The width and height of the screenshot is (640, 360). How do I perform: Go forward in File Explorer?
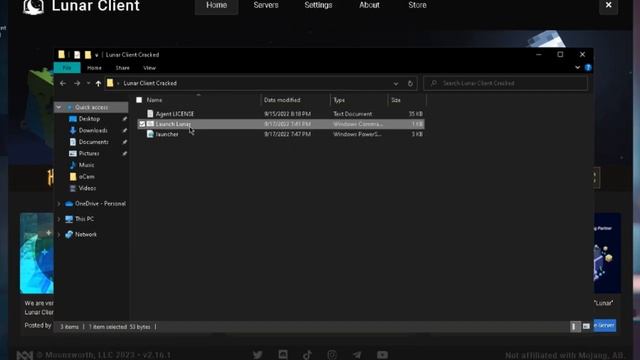tap(77, 83)
